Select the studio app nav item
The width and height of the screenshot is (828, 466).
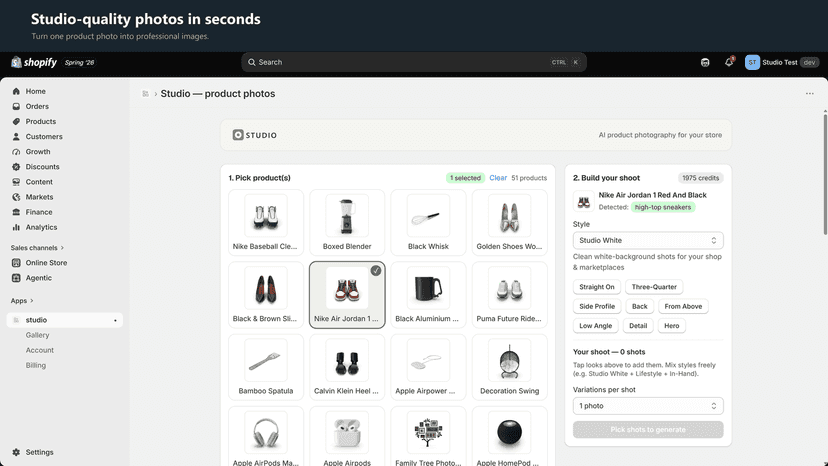point(64,320)
